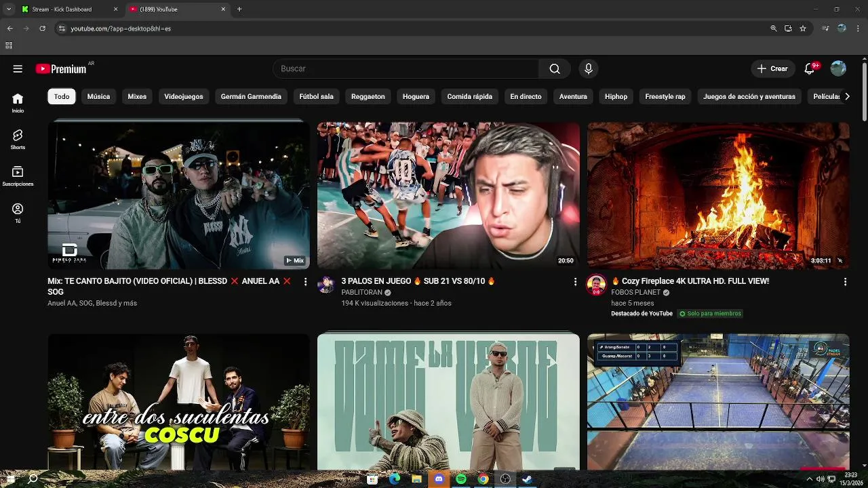The width and height of the screenshot is (868, 488).
Task: Open more options for 3 PALOS EN JUEGO
Action: coord(575,281)
